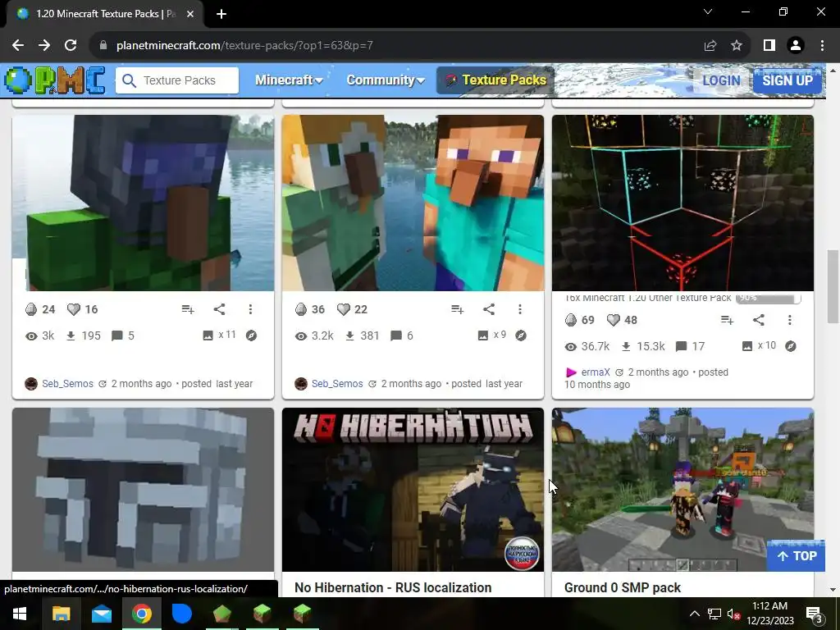Open notification center with 3 notifications
The width and height of the screenshot is (840, 630).
coord(815,615)
